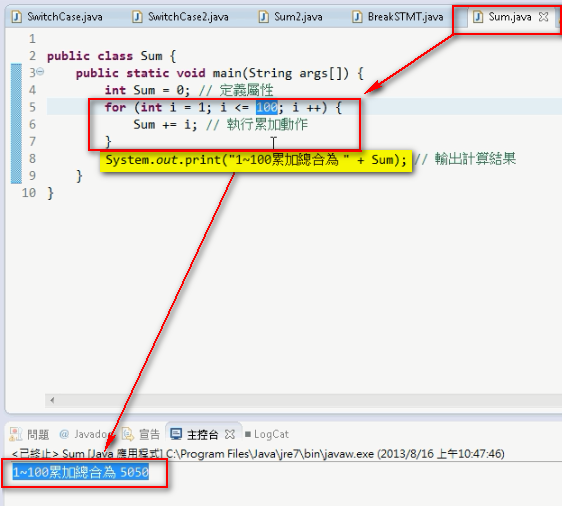Click the @ icon beside Javadoc
This screenshot has height=506, width=562.
coord(64,434)
